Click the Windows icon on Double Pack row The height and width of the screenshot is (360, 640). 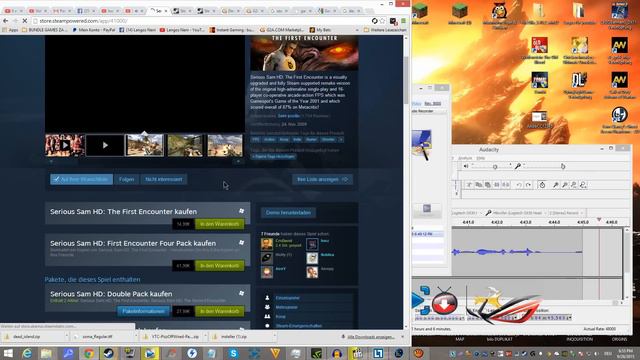coord(241,293)
